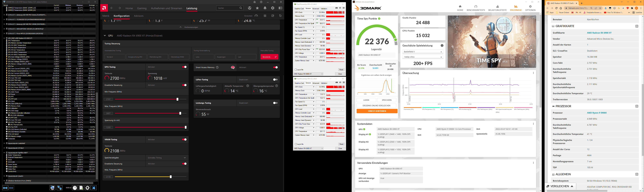Open notifications bell in AMD Software
Screen dimensions: 644x192
(x=265, y=8)
